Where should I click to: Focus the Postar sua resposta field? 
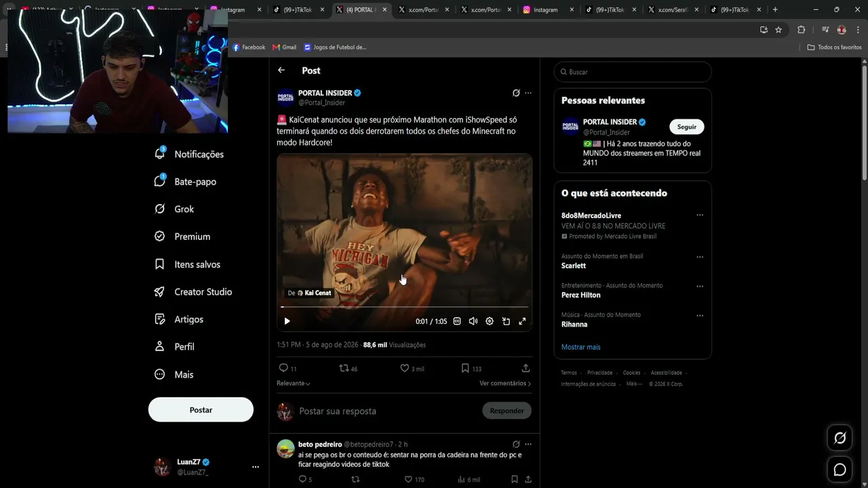387,411
